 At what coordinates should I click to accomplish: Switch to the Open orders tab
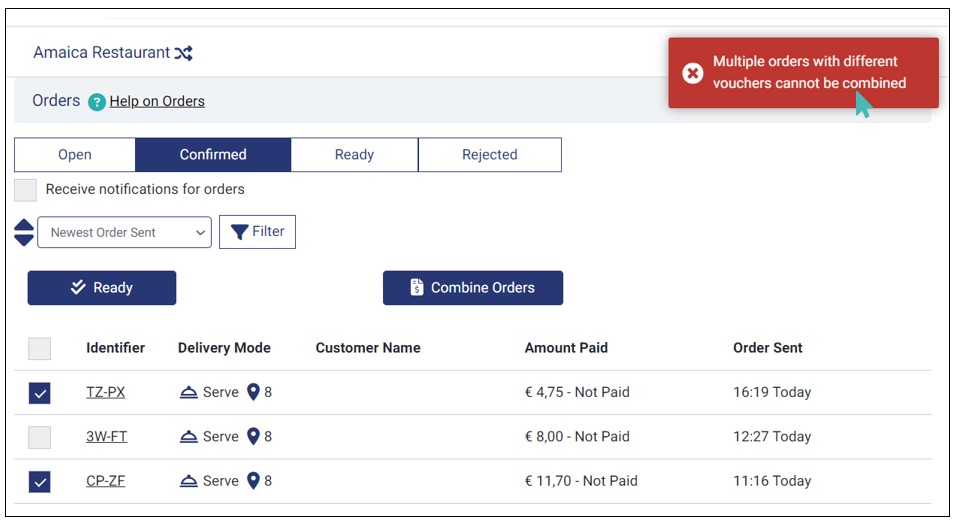(75, 155)
